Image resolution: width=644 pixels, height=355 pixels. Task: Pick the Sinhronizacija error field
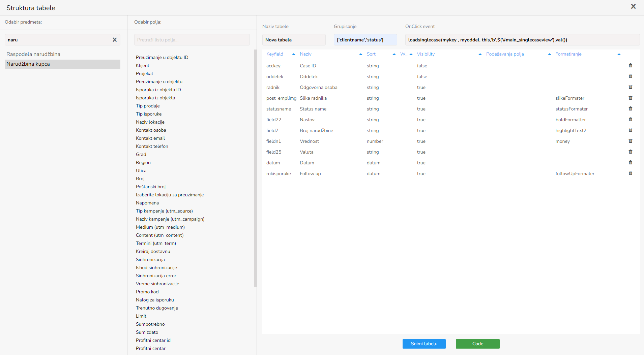(x=156, y=276)
